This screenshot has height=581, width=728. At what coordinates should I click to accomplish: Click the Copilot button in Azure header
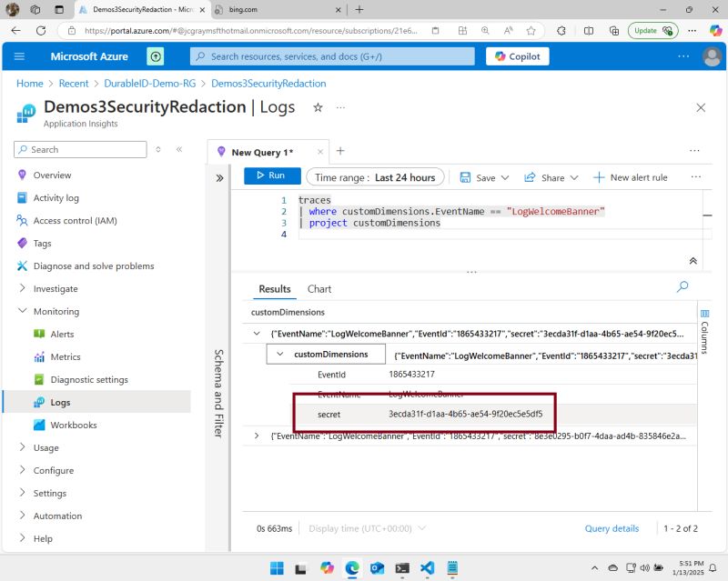pyautogui.click(x=517, y=56)
